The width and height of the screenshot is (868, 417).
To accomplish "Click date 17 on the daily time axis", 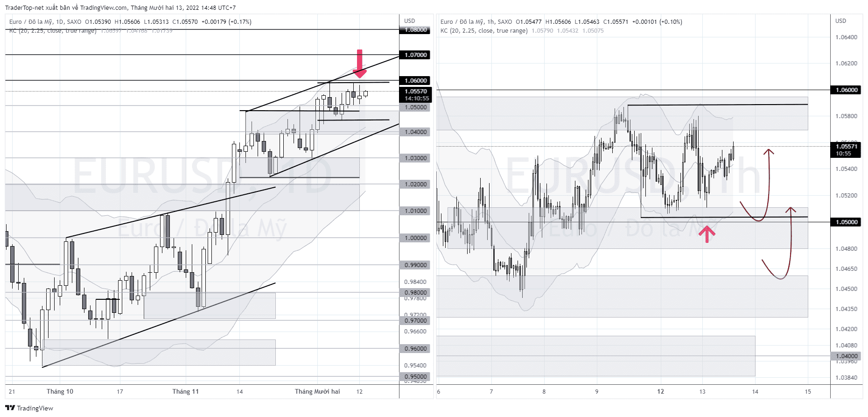I will [x=120, y=392].
